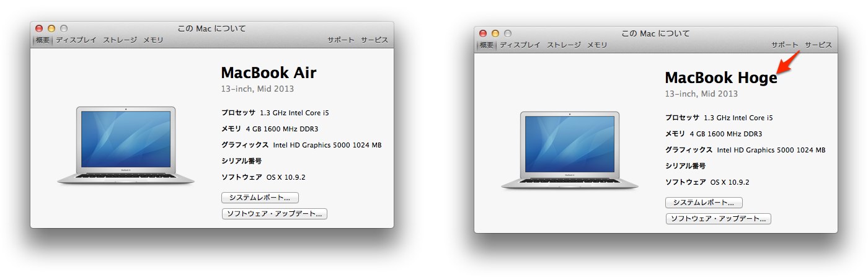Close the MacBook Hoge window with red button
This screenshot has height=277, width=868.
click(483, 33)
